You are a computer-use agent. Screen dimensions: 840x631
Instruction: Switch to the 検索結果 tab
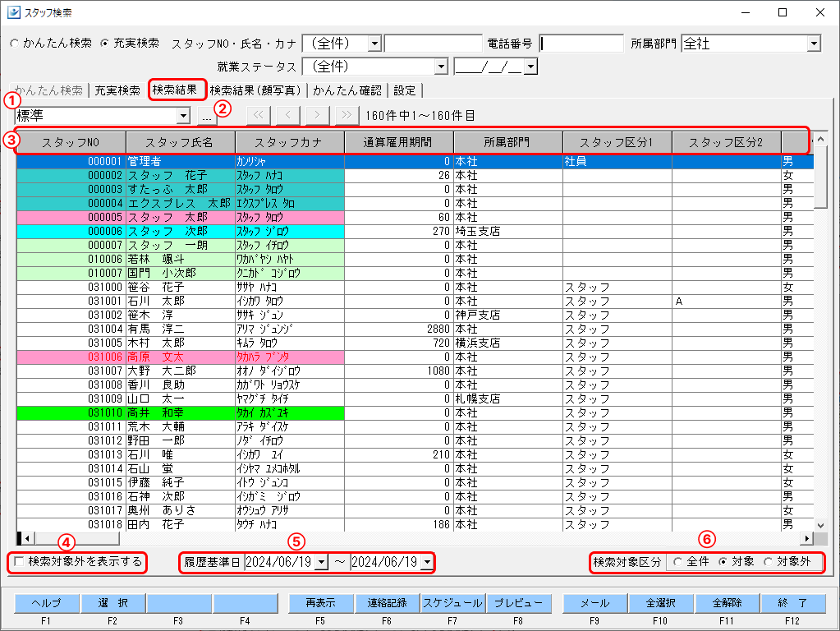click(x=175, y=90)
